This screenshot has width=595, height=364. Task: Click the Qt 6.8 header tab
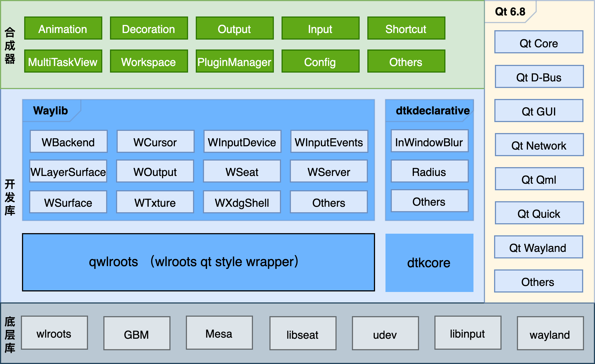[x=510, y=12]
